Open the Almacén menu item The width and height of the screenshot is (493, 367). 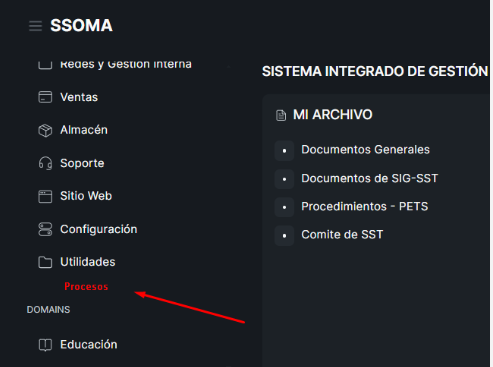[84, 130]
